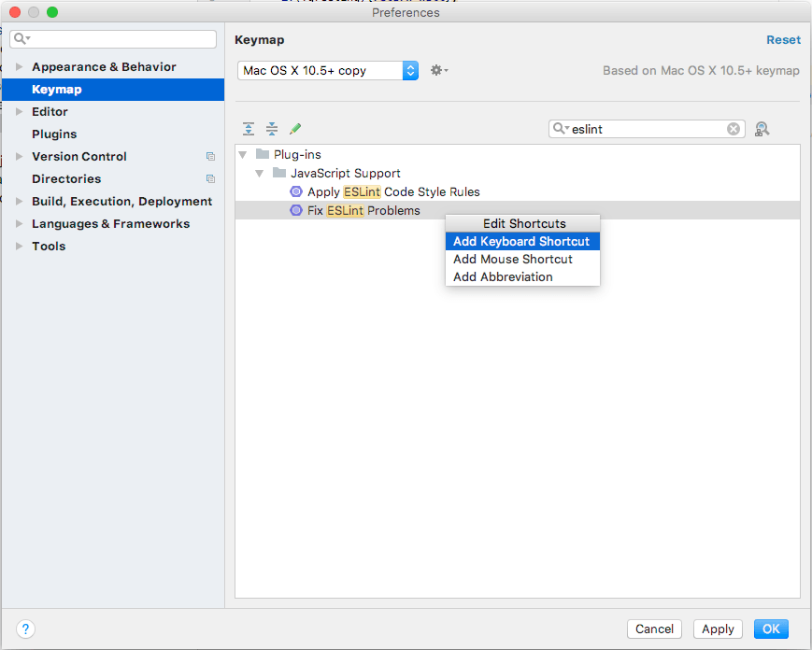Click the Cancel button

pyautogui.click(x=654, y=629)
